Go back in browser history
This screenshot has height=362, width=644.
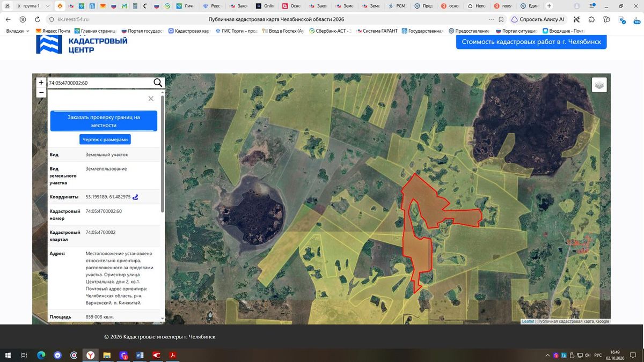(x=9, y=19)
